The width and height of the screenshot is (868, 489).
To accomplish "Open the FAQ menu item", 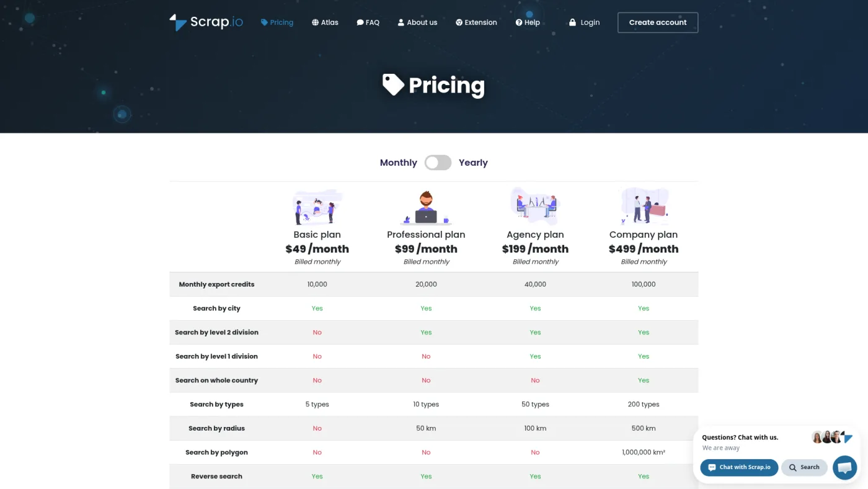I will tap(368, 22).
